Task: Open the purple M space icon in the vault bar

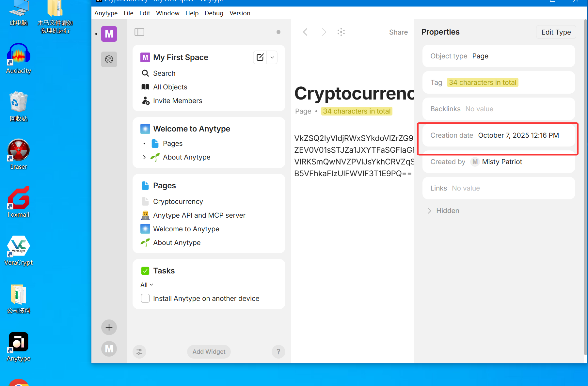Action: tap(109, 34)
